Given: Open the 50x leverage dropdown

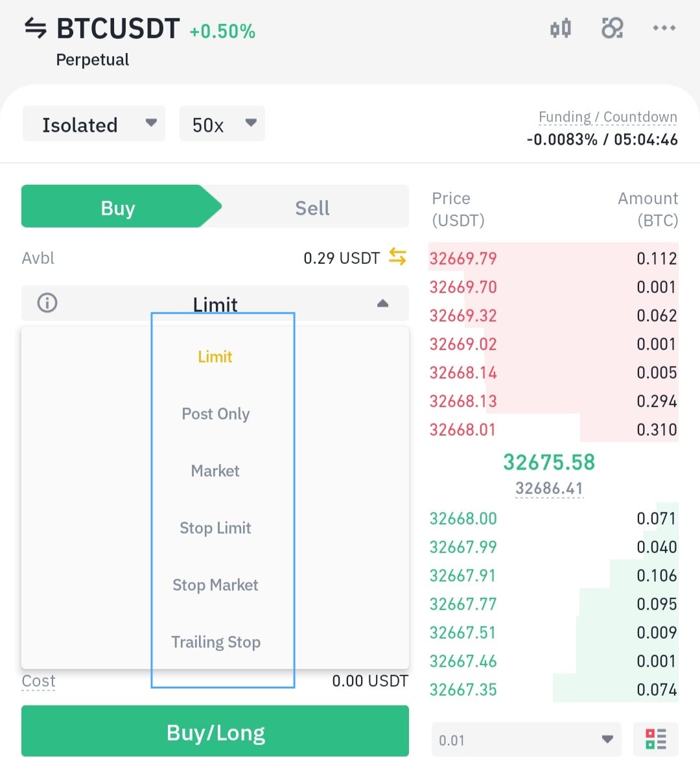Looking at the screenshot, I should click(x=222, y=123).
